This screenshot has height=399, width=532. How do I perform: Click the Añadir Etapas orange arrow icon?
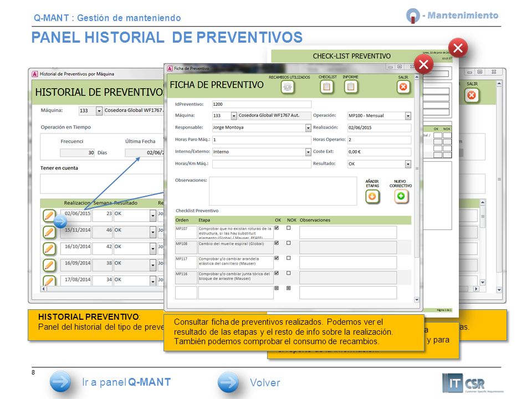(x=372, y=196)
